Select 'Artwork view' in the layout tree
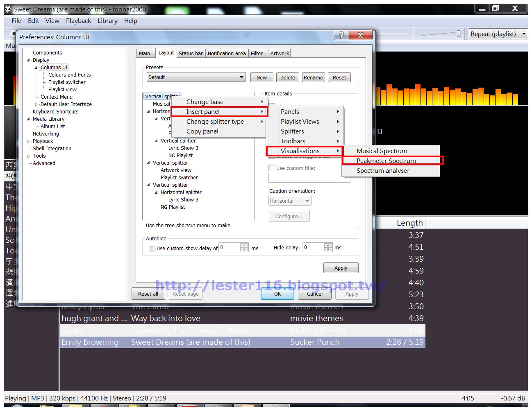Viewport: 532px width, 407px height. coord(176,170)
